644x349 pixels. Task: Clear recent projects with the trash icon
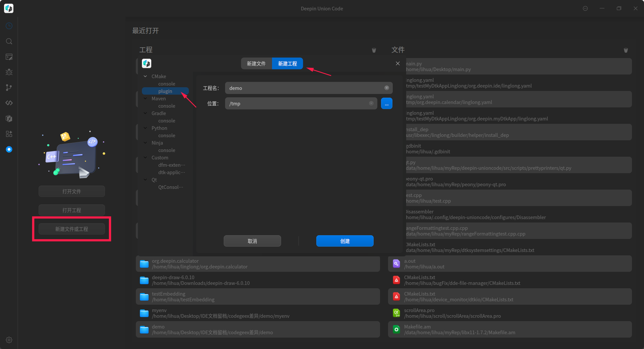point(374,50)
